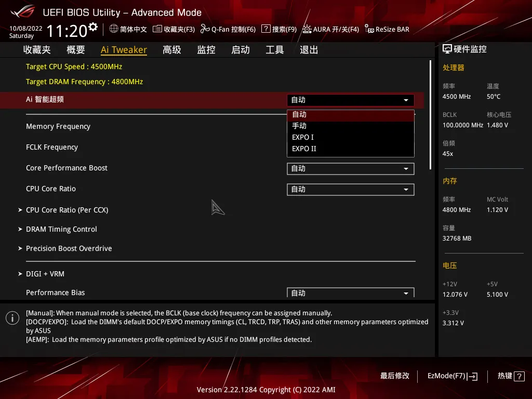Click Q-Fan 控制(F6) button

(x=228, y=29)
